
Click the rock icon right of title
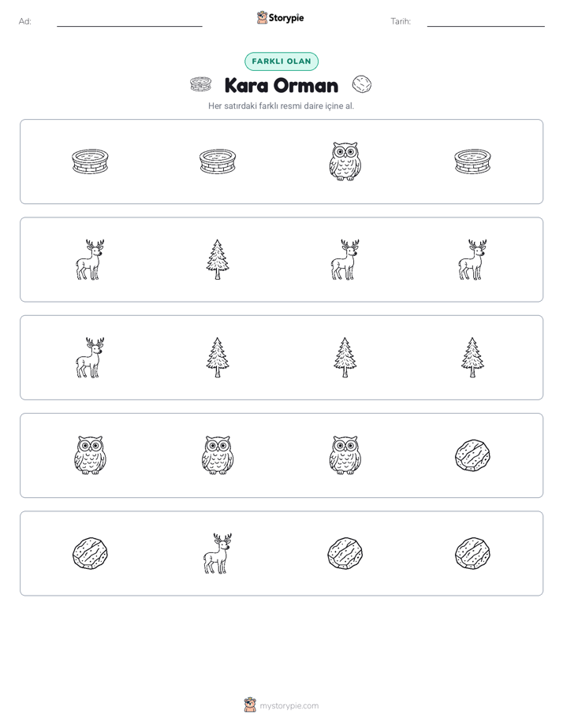click(361, 84)
